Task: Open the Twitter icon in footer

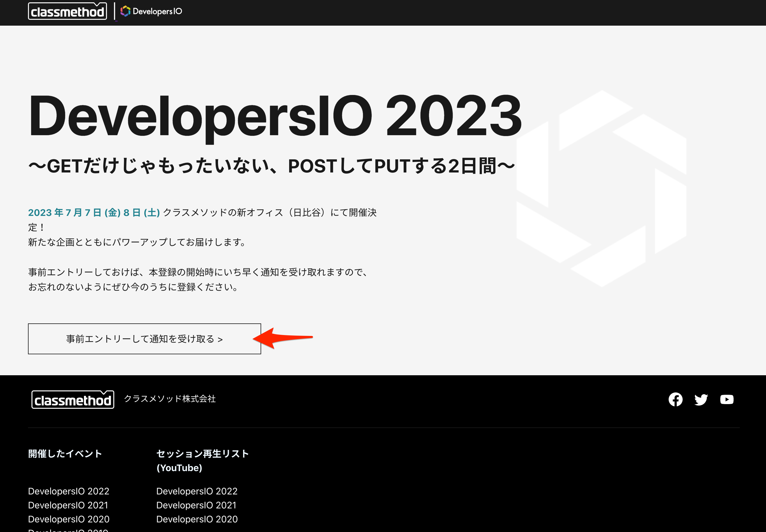Action: [701, 399]
